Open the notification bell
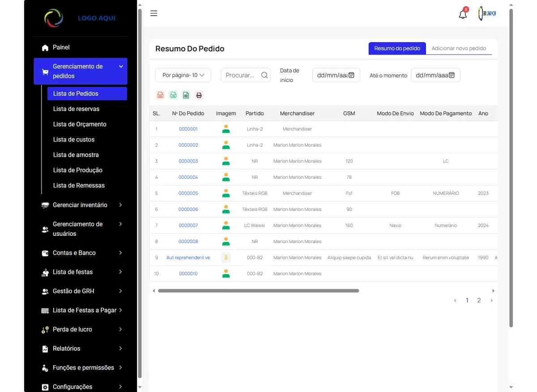 (463, 14)
